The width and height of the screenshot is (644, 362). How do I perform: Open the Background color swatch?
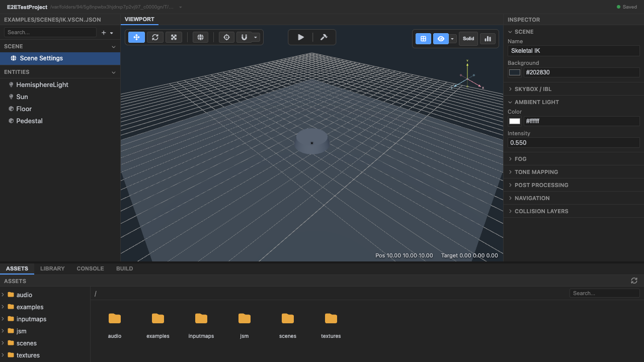point(514,72)
